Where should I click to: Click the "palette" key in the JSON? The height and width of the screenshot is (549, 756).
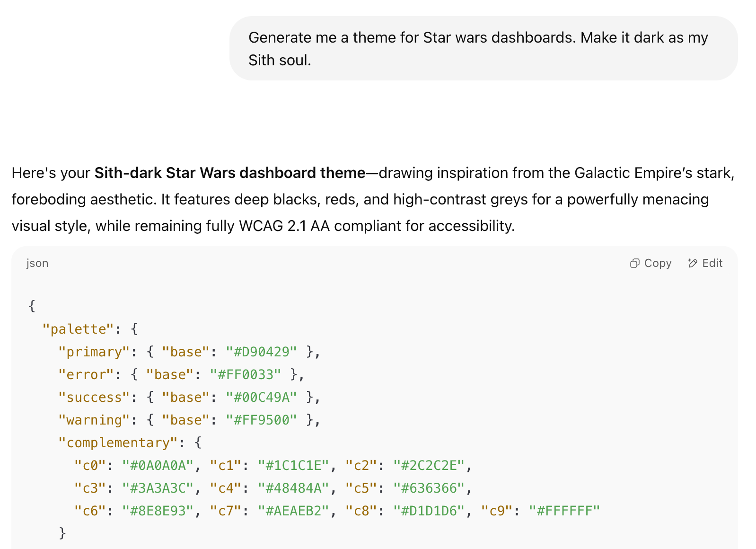click(x=77, y=329)
